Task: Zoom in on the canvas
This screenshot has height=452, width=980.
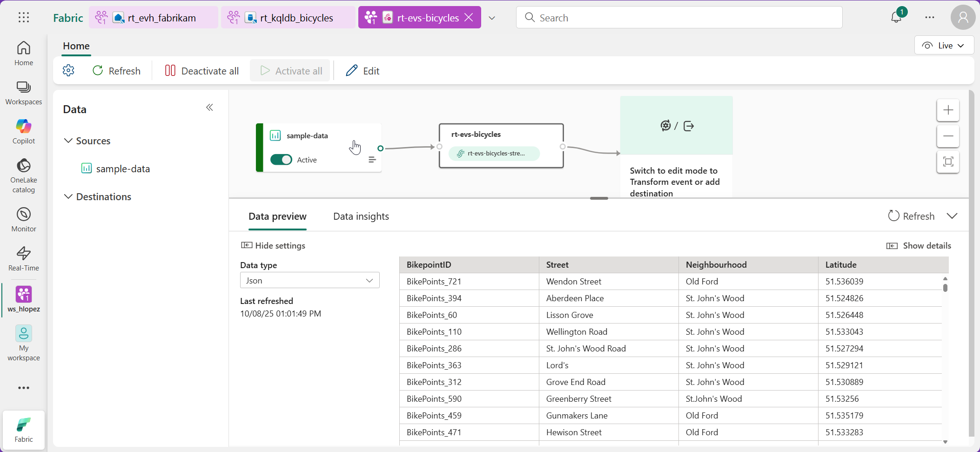Action: (948, 110)
